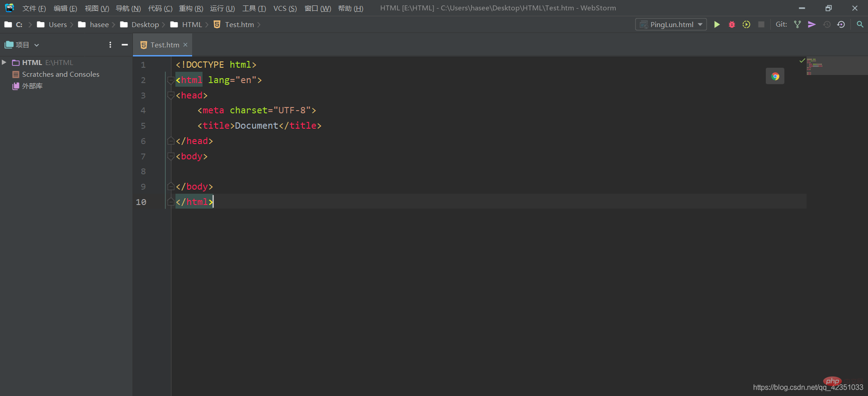The height and width of the screenshot is (396, 868).
Task: Open the 窗口 (W) menu
Action: pyautogui.click(x=318, y=8)
